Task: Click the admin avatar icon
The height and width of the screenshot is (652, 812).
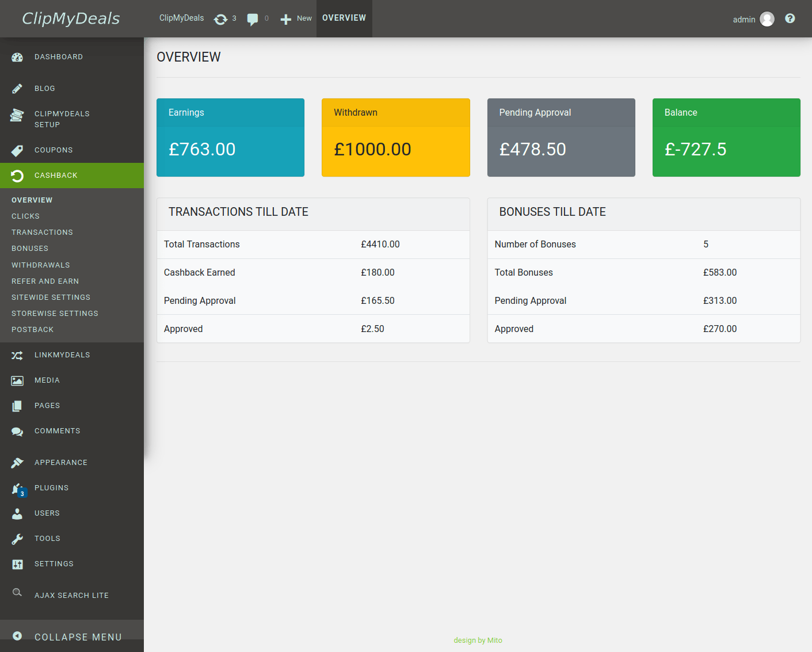Action: 767,19
